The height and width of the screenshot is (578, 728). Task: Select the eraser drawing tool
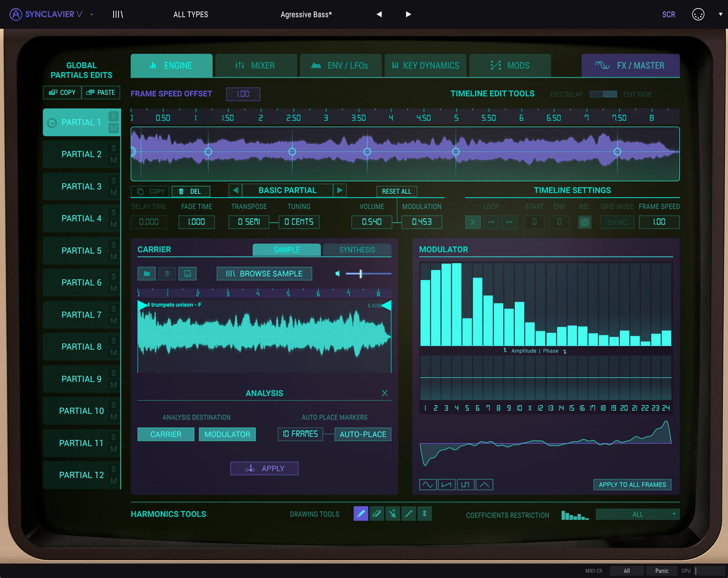pyautogui.click(x=377, y=513)
